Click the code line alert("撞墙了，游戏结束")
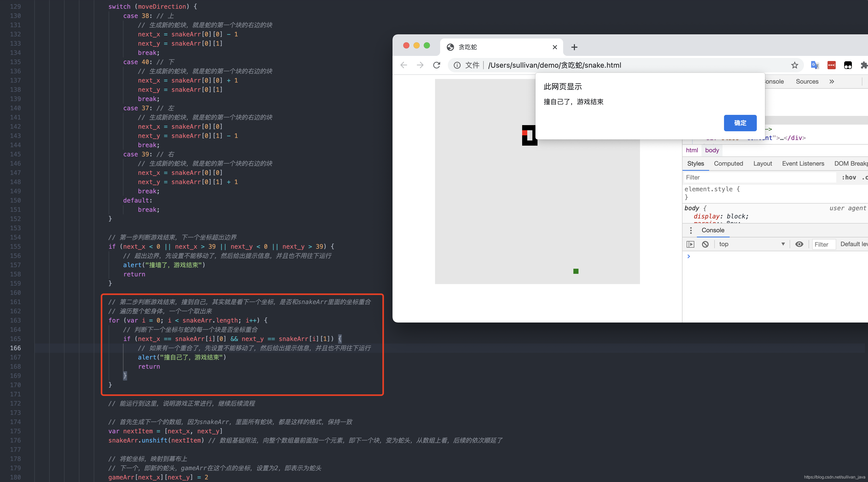This screenshot has width=868, height=482. pos(164,265)
